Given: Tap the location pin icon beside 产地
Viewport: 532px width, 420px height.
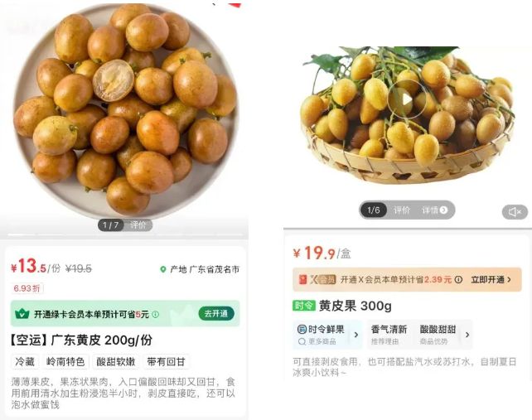Looking at the screenshot, I should pyautogui.click(x=163, y=269).
